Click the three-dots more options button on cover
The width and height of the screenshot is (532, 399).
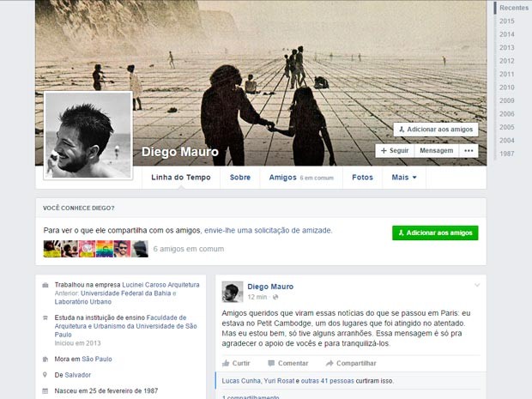(469, 150)
